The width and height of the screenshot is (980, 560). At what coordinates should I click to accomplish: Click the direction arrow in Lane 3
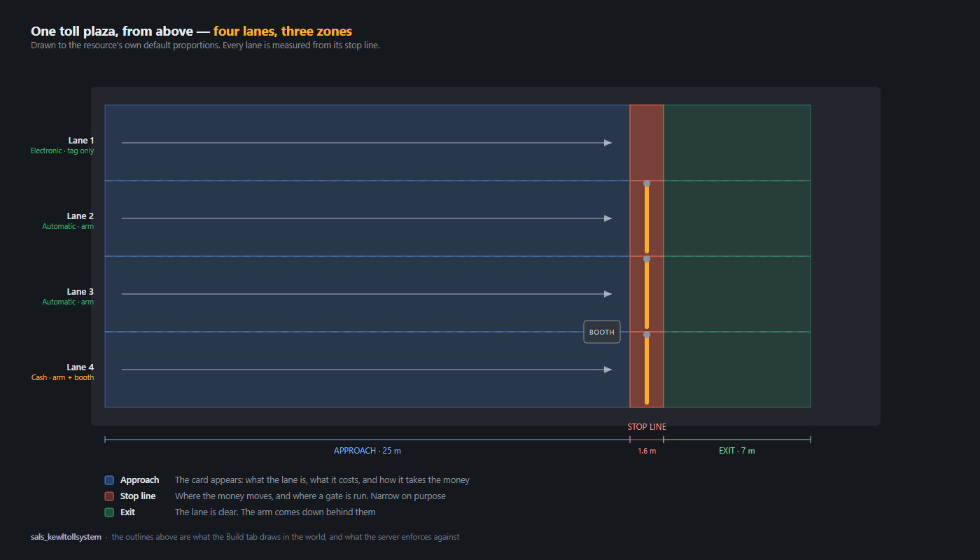pos(367,294)
